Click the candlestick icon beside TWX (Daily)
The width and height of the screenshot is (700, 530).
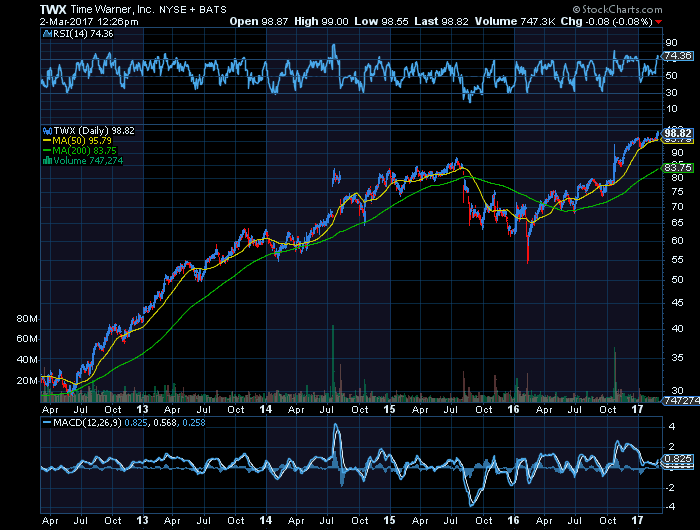47,131
